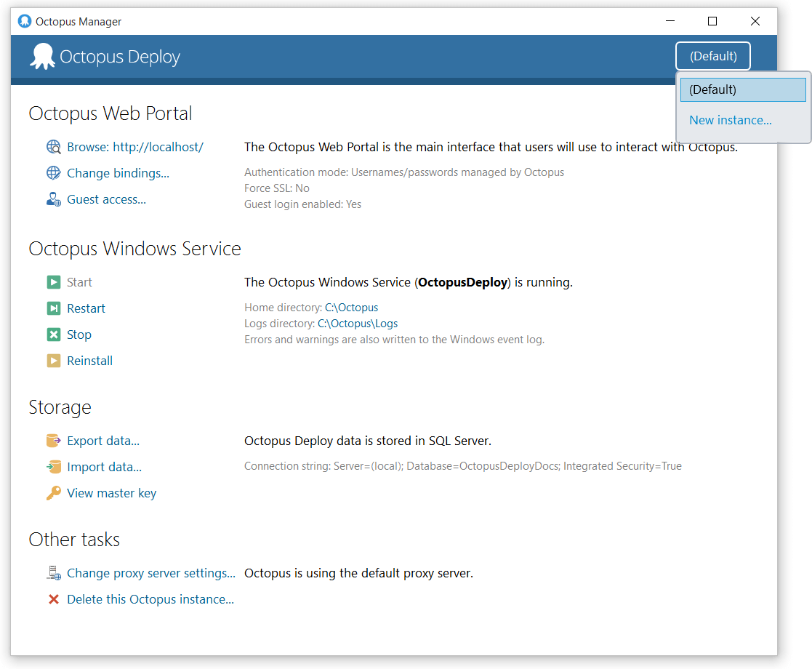
Task: Click the Change bindings globe icon
Action: click(x=54, y=173)
